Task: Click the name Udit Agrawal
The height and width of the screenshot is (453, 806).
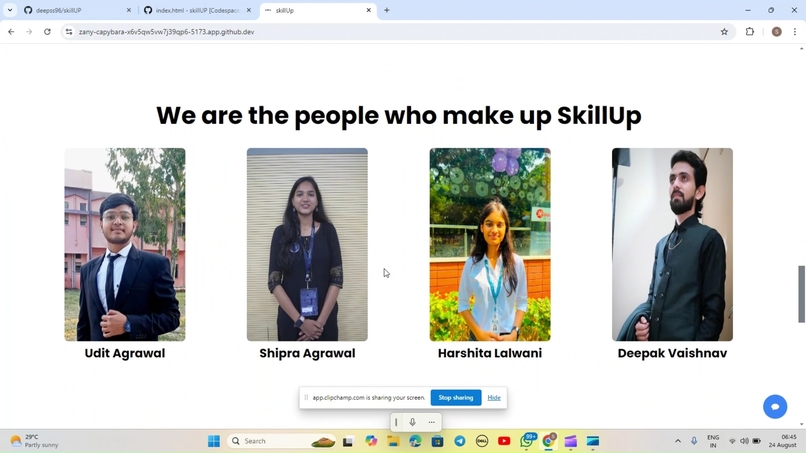Action: (125, 353)
